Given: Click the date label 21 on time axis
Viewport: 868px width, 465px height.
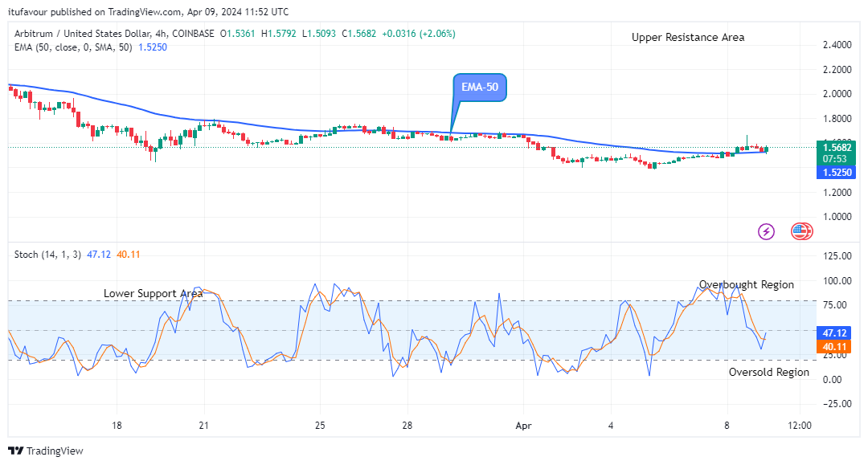Looking at the screenshot, I should tap(204, 425).
